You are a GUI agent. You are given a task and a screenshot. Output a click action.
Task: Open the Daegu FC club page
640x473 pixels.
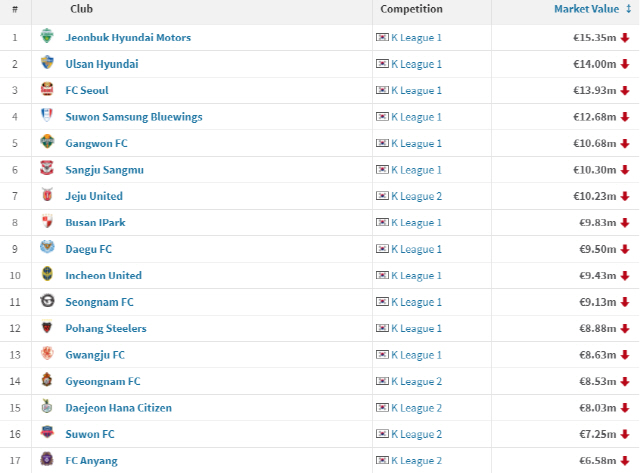[x=89, y=249]
